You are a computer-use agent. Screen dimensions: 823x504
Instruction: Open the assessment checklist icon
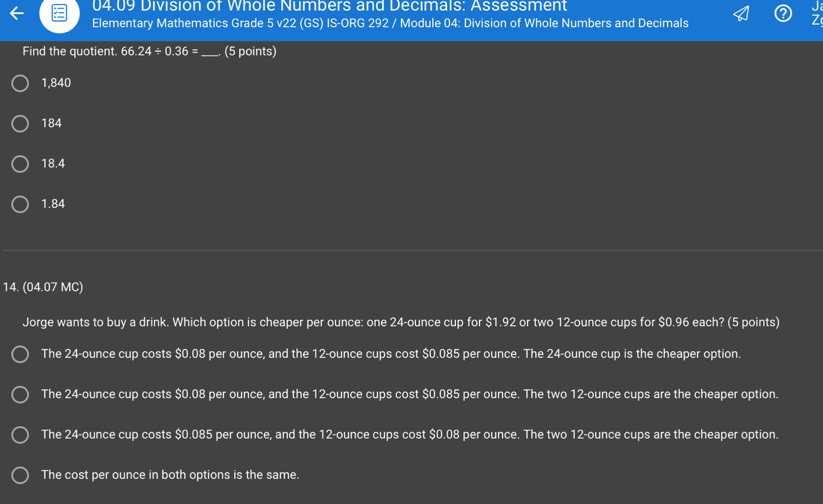pyautogui.click(x=60, y=14)
